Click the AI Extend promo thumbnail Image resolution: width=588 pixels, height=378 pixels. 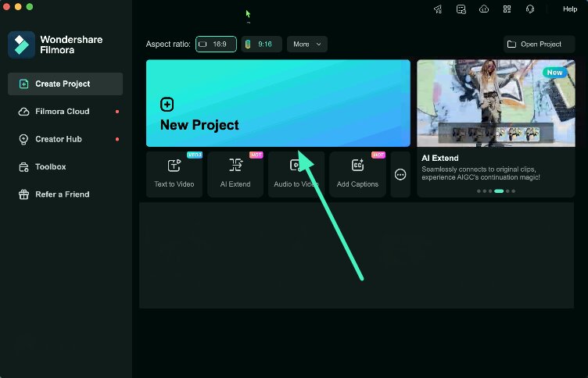coord(496,103)
